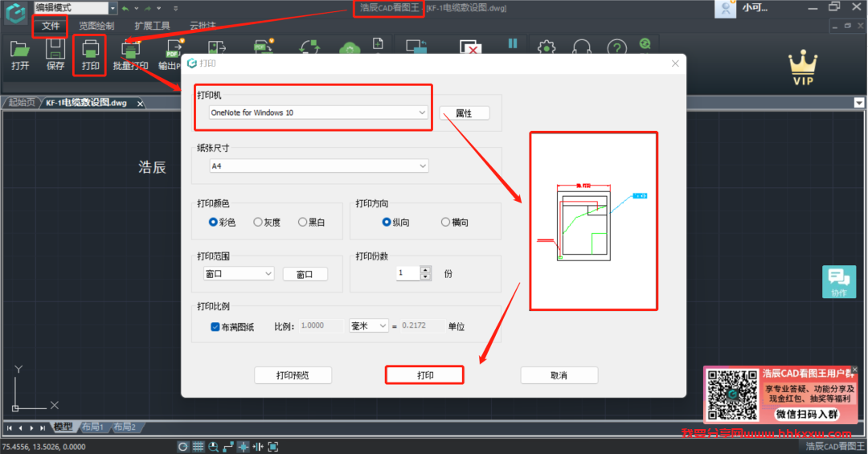Click the 输出PDF export icon
The height and width of the screenshot is (454, 868).
[174, 49]
